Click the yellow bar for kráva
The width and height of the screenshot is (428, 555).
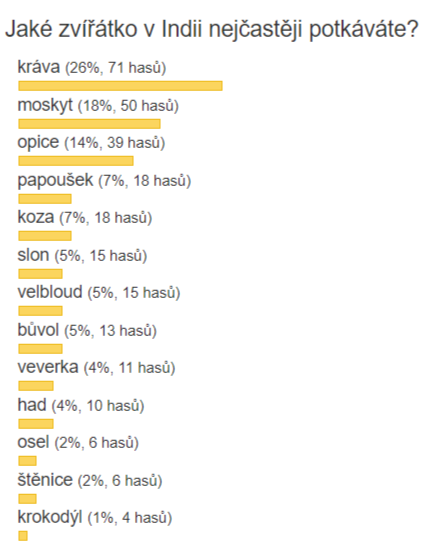(120, 86)
